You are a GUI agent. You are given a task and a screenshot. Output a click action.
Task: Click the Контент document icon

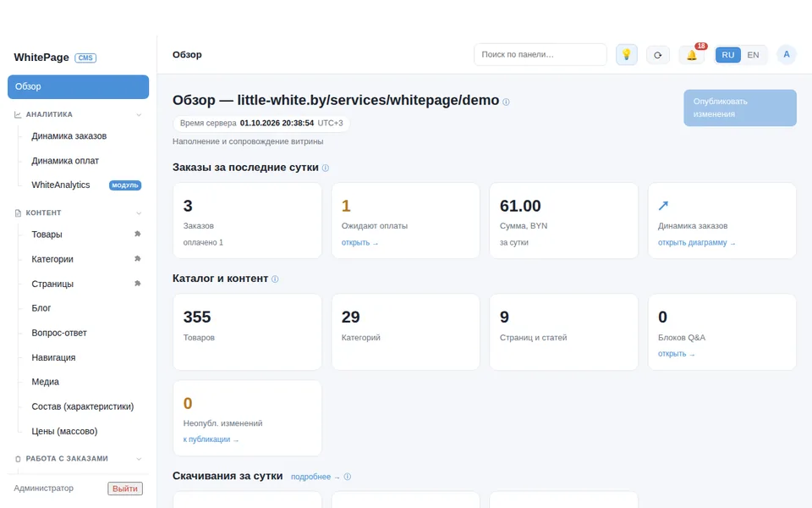click(x=18, y=213)
